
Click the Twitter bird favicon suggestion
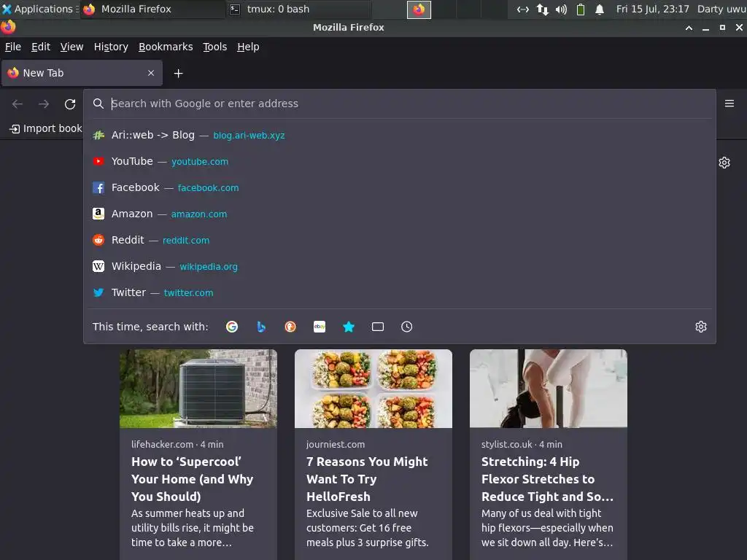click(x=98, y=292)
